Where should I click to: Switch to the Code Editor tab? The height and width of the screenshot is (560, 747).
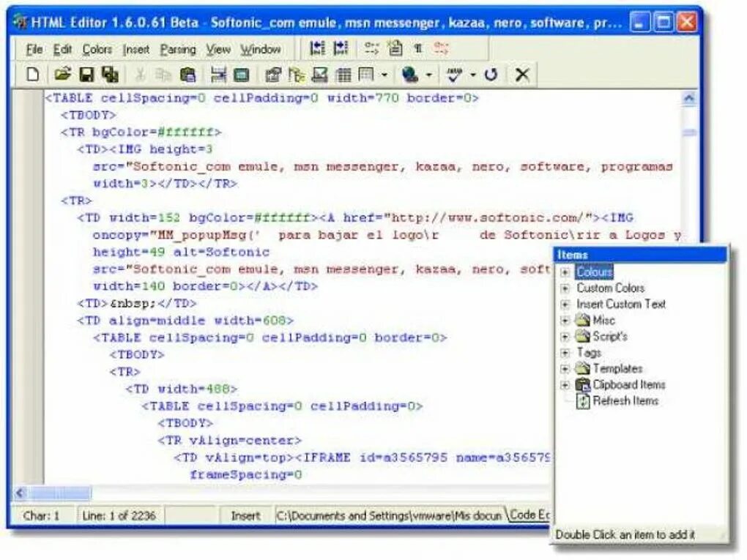pyautogui.click(x=528, y=515)
